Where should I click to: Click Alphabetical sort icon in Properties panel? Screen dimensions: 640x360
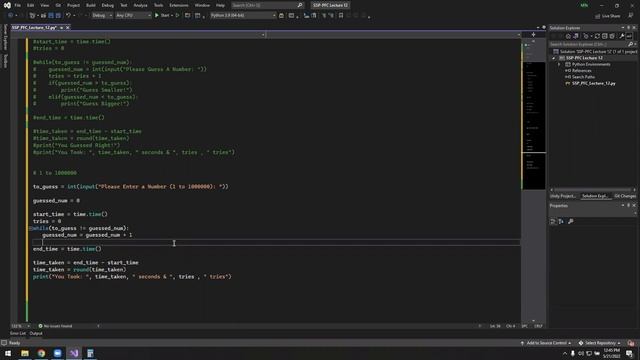(x=561, y=221)
